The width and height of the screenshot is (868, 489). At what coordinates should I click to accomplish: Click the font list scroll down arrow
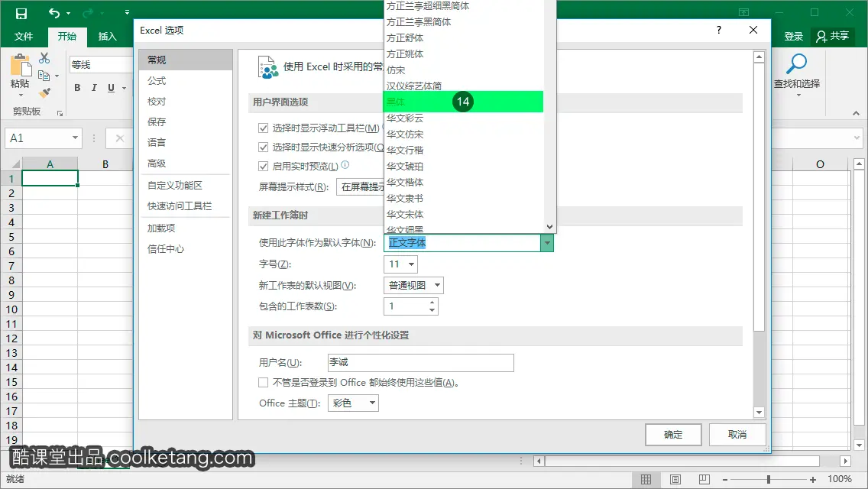pos(549,226)
